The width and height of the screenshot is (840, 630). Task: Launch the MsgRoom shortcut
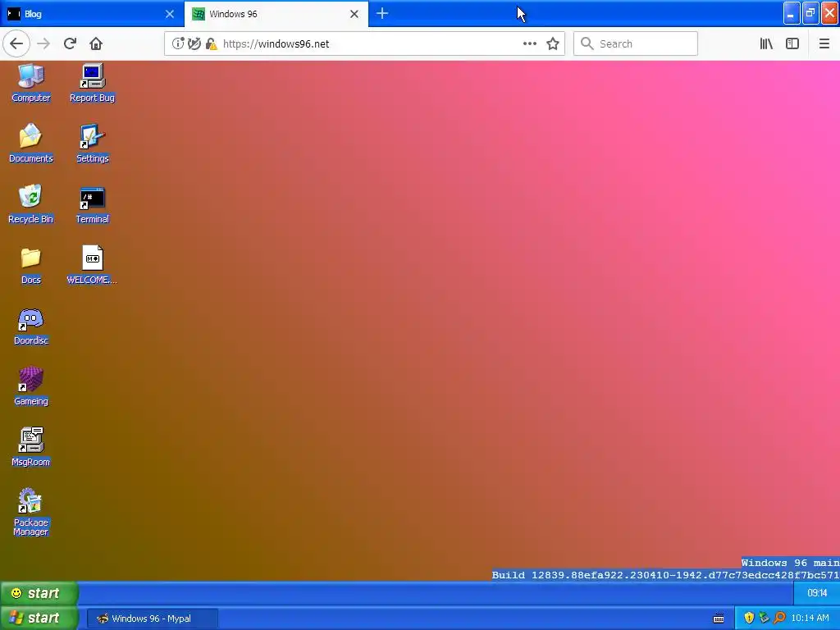[30, 447]
